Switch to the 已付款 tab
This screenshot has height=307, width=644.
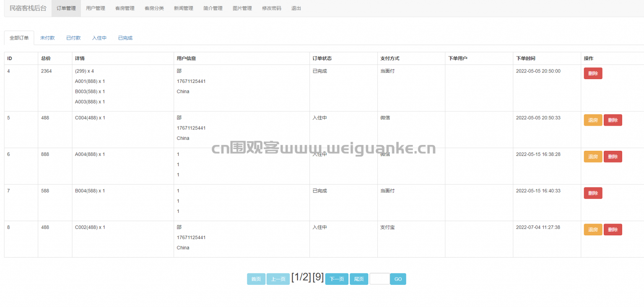[x=73, y=38]
